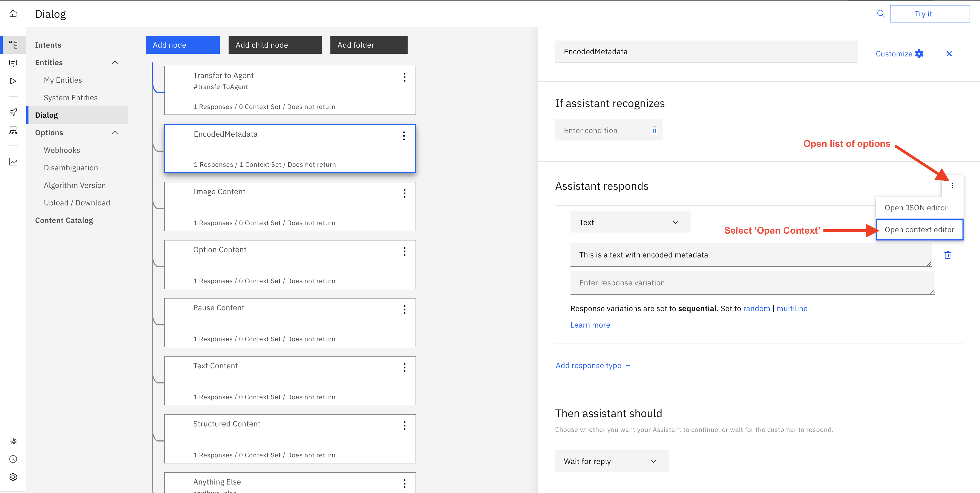Open three-dot menu on Pause Content node
This screenshot has width=980, height=493.
click(404, 309)
